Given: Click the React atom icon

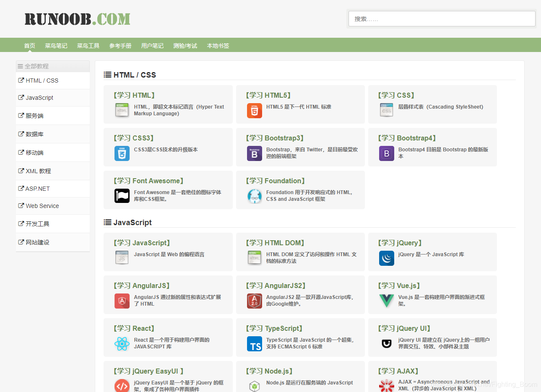Looking at the screenshot, I should 122,343.
